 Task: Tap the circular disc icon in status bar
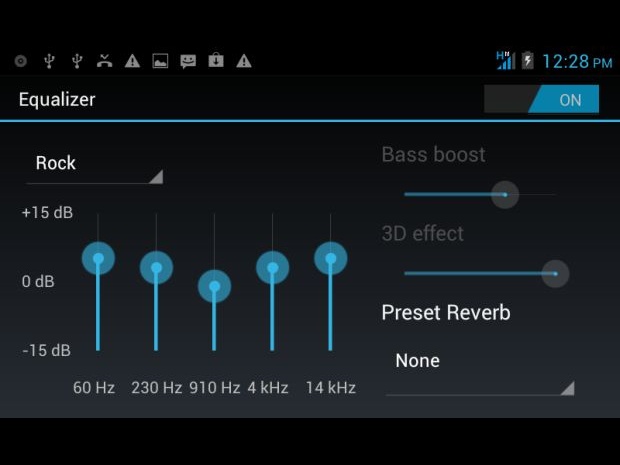[x=20, y=61]
